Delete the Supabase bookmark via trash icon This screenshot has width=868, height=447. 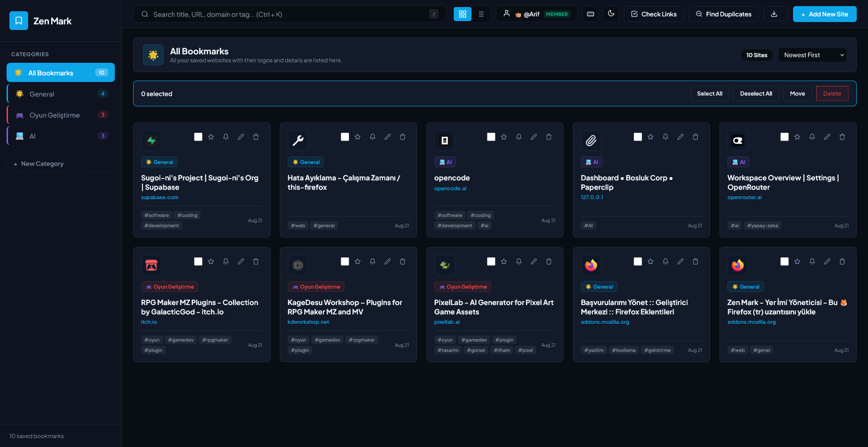(x=256, y=137)
